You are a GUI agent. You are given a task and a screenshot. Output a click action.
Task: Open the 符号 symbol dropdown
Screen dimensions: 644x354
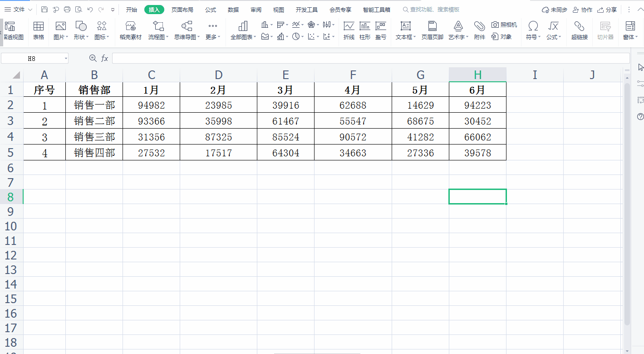[x=533, y=31]
